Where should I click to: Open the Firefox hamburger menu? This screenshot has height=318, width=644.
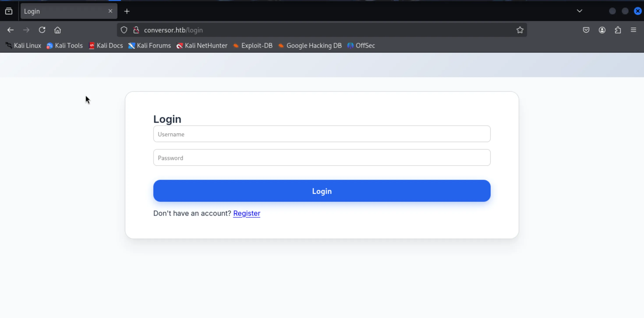[633, 30]
